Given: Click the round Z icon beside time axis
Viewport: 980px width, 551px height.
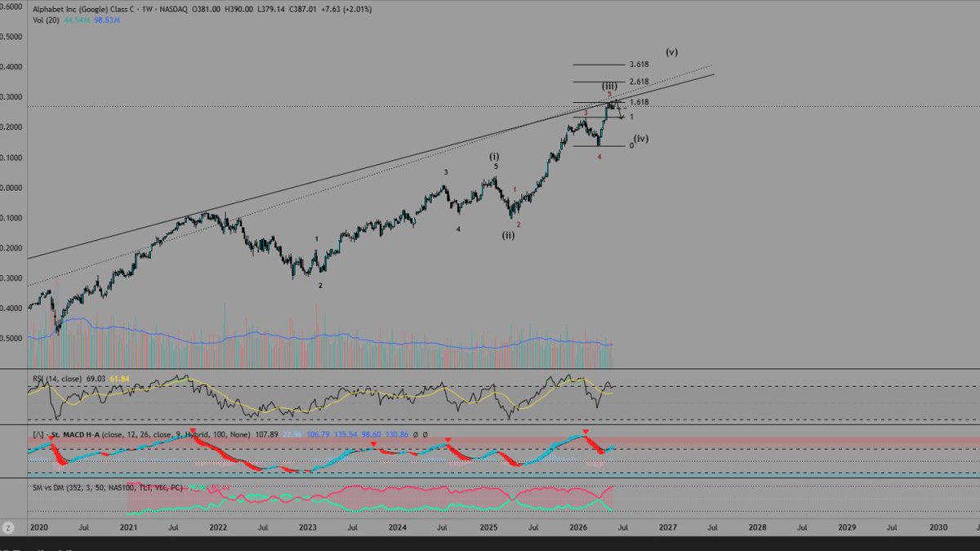Looking at the screenshot, I should tap(8, 527).
